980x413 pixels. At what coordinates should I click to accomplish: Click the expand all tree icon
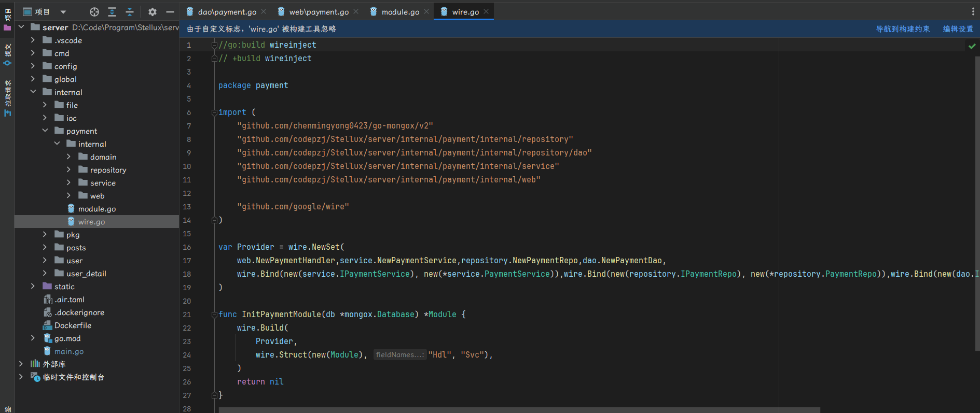point(112,11)
